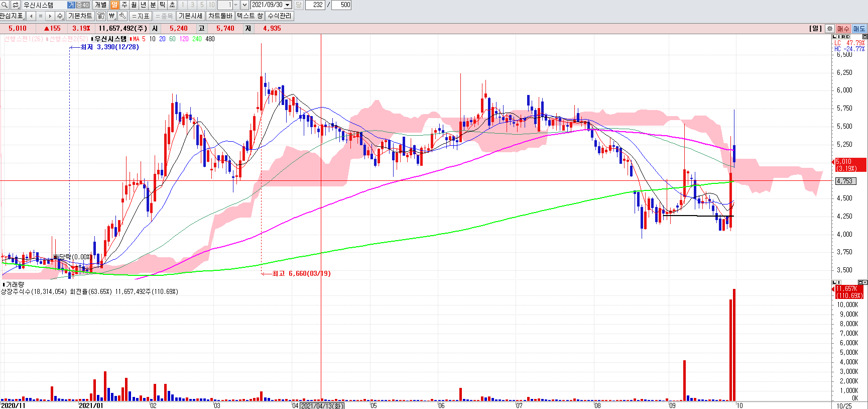The height and width of the screenshot is (409, 868).
Task: Select the 선행스팬2(52) legend label
Action: coord(68,39)
